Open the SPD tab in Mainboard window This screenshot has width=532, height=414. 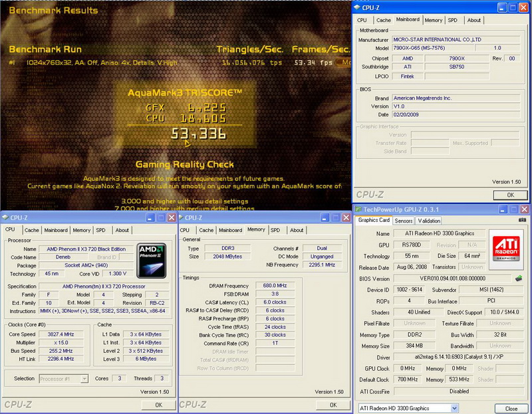[453, 20]
